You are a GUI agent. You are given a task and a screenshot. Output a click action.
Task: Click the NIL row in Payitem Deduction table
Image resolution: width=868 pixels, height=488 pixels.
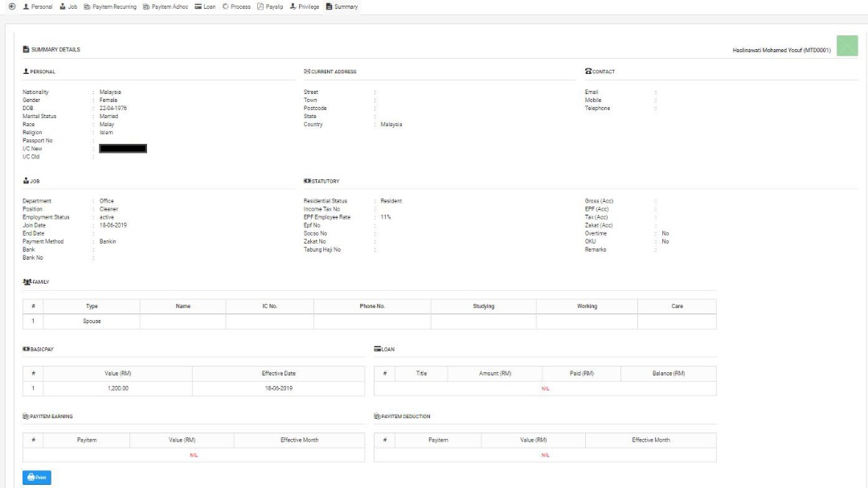545,455
